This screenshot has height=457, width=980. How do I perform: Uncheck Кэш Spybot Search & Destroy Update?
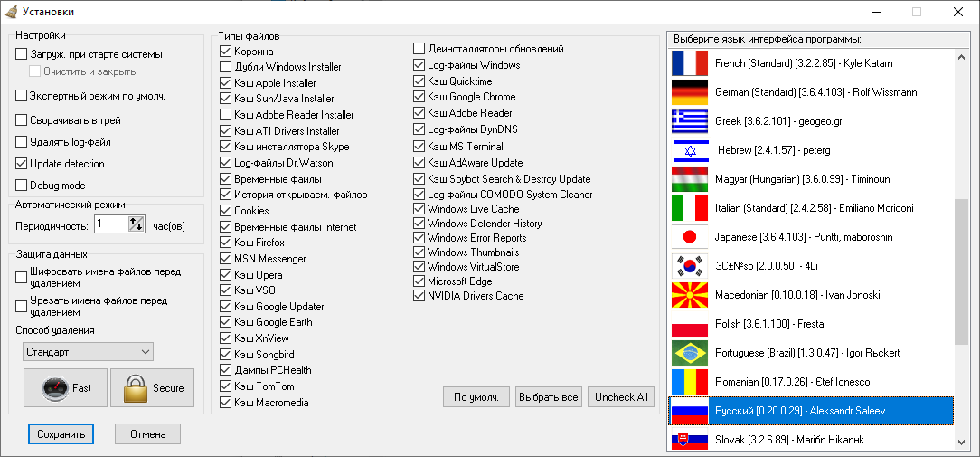[419, 179]
